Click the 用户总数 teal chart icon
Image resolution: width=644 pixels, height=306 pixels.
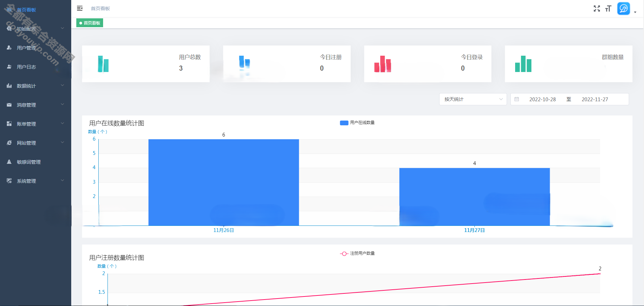103,64
